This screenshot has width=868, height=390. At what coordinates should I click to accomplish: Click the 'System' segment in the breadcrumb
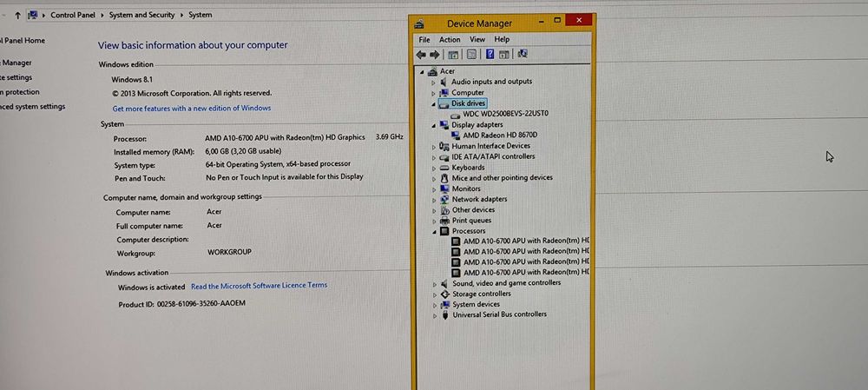click(200, 15)
